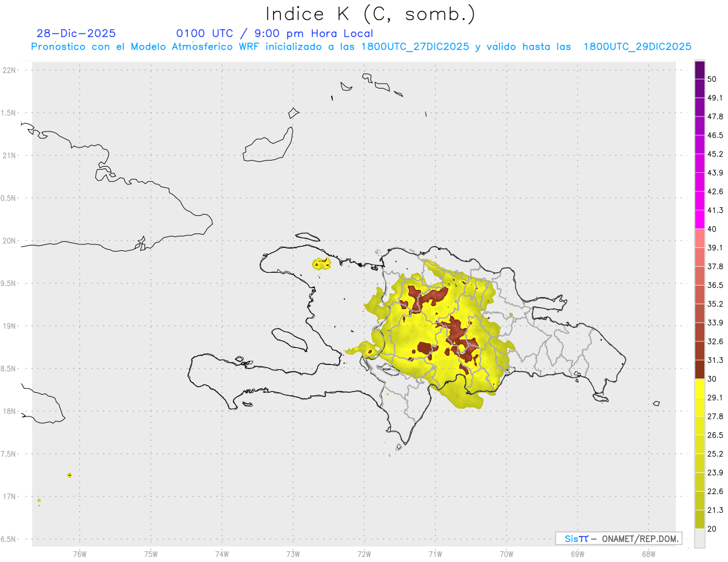This screenshot has width=728, height=562.
Task: Click the latitude axis label '21N'
Action: pyautogui.click(x=10, y=156)
